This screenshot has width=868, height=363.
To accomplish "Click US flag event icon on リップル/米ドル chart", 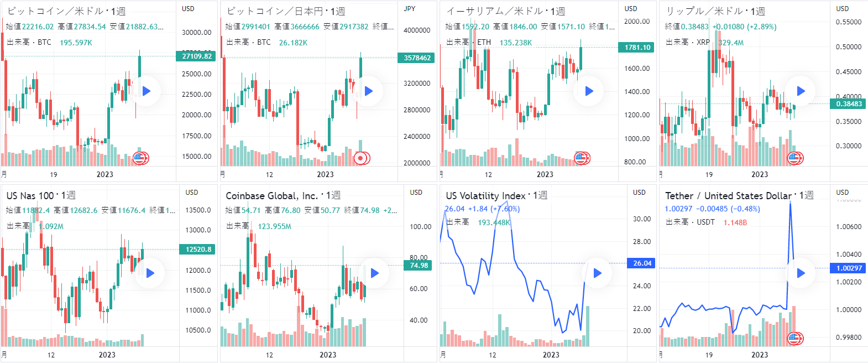I will click(x=795, y=158).
